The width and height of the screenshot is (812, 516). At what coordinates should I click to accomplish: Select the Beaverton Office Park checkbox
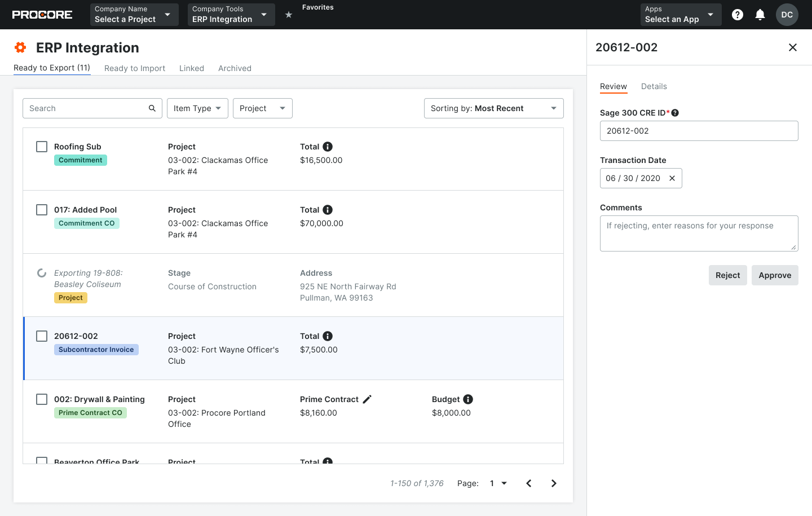point(42,461)
